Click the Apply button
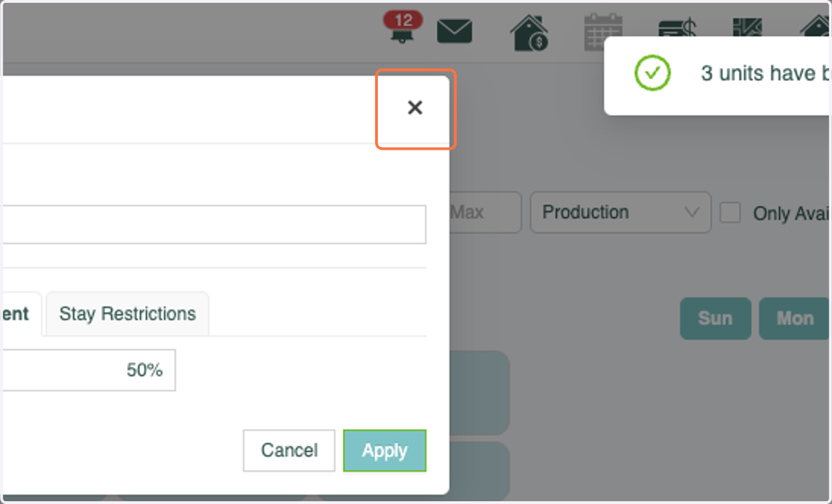The width and height of the screenshot is (832, 504). [385, 451]
